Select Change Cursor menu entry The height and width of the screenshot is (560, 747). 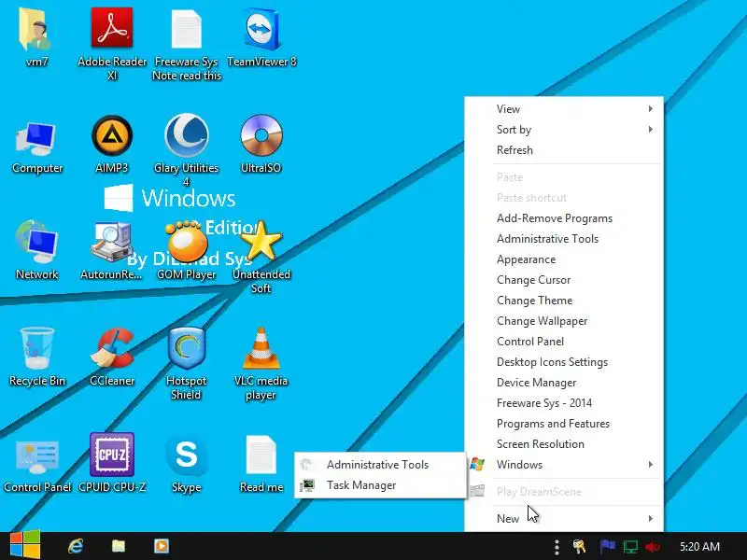pos(564,279)
